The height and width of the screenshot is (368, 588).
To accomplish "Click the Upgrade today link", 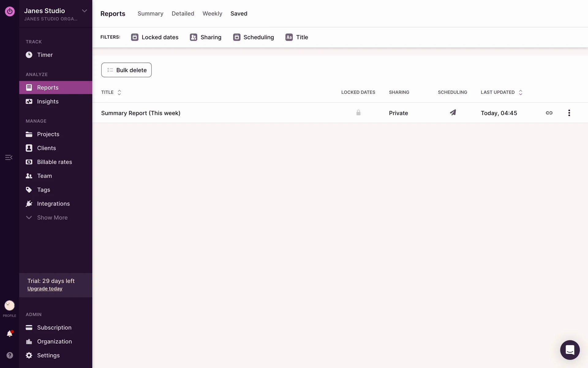I will pos(45,289).
